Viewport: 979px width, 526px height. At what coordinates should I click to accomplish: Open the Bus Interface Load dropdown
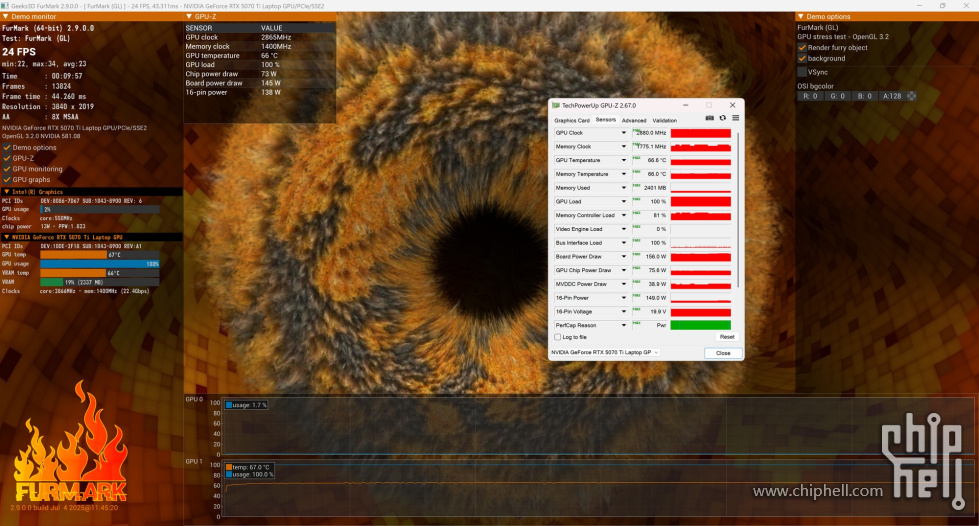coord(623,243)
